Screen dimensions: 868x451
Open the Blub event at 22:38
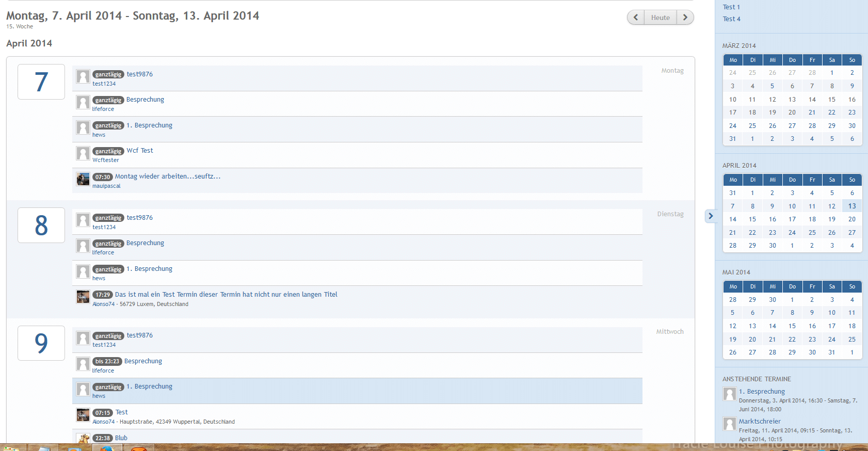point(121,438)
